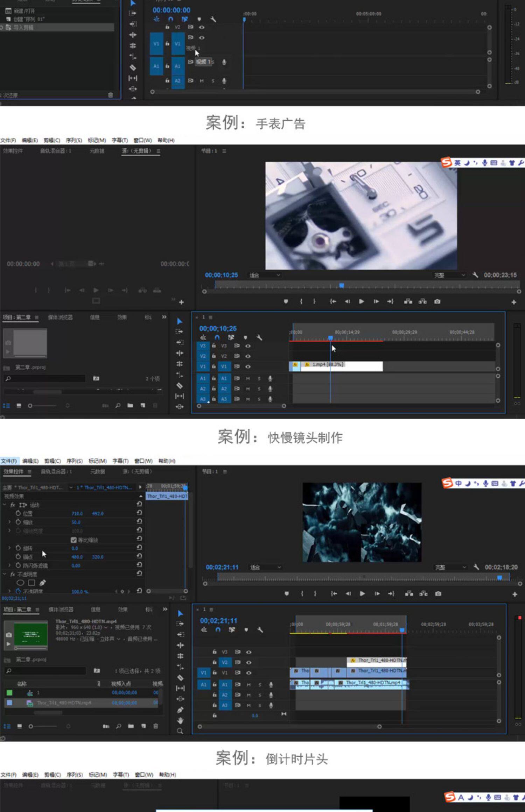This screenshot has width=525, height=812.
Task: Delete item with 快慢镜头制作 project trash icon
Action: (x=156, y=726)
